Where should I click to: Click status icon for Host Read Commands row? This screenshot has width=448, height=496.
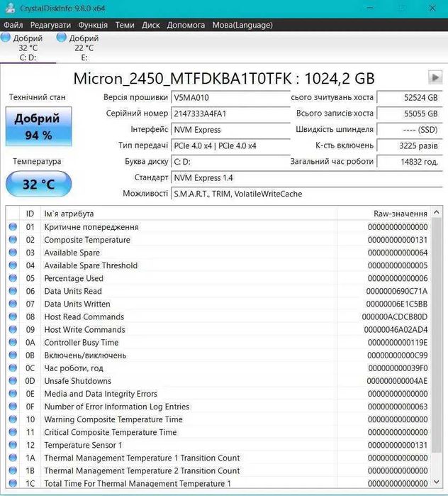(x=13, y=316)
